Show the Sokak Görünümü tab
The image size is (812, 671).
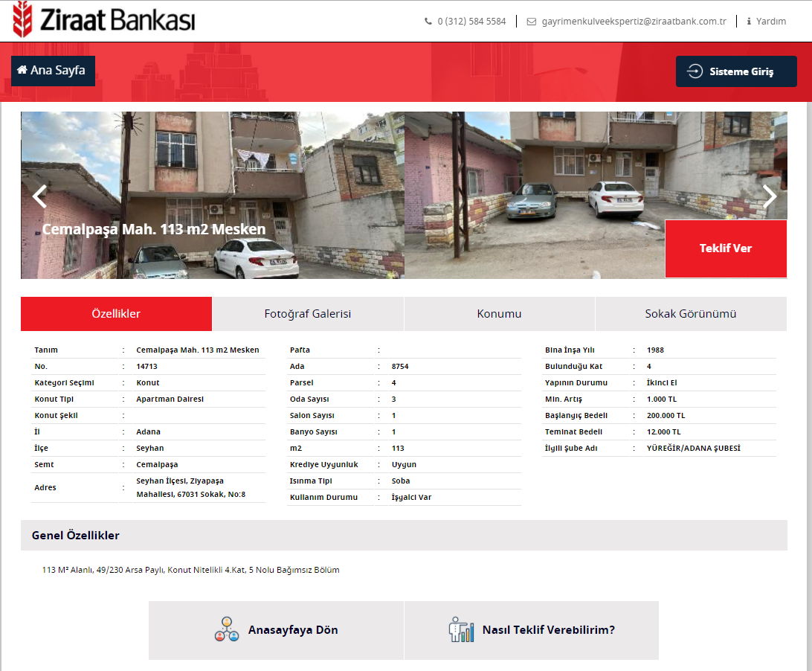coord(690,314)
